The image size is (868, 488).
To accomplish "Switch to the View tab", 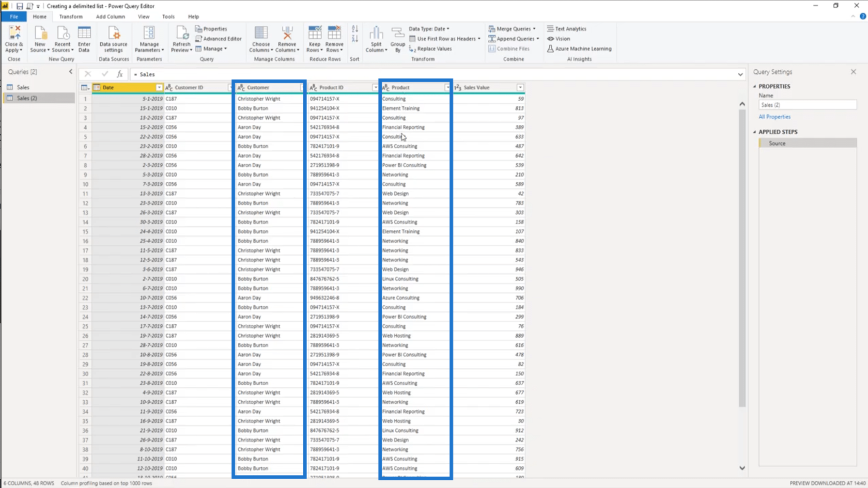I will point(144,17).
